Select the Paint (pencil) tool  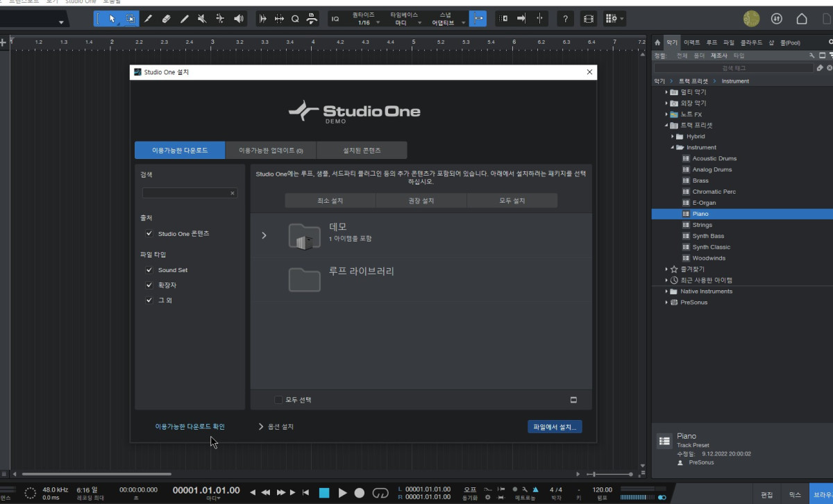184,19
